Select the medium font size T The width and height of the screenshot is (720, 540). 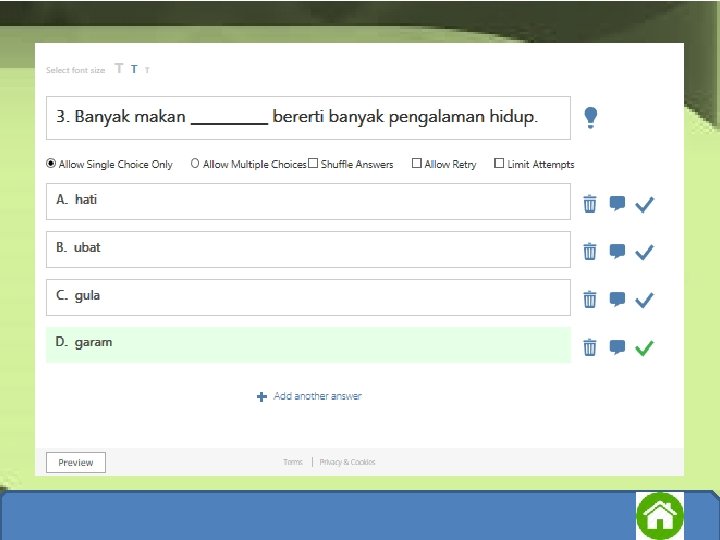(x=134, y=69)
